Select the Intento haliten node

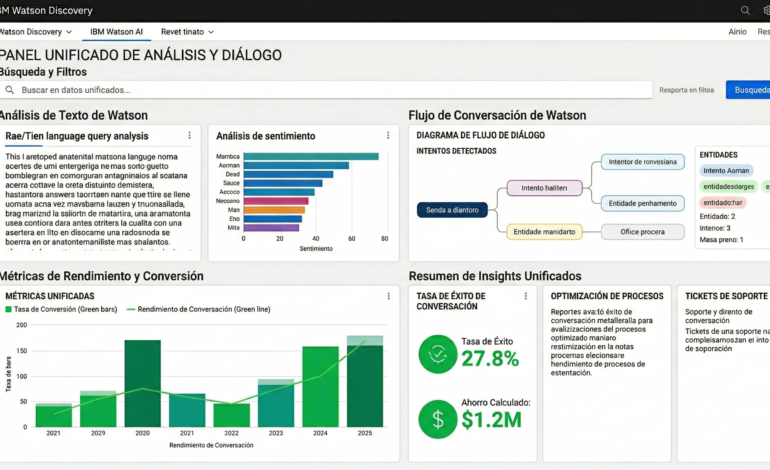544,188
